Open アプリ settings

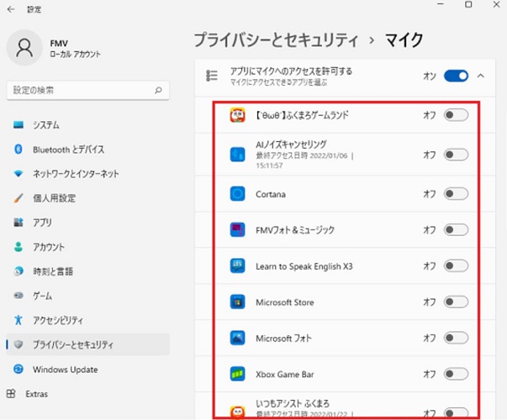pos(88,223)
